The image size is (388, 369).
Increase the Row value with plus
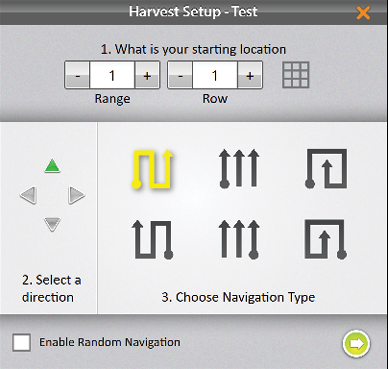click(x=250, y=75)
